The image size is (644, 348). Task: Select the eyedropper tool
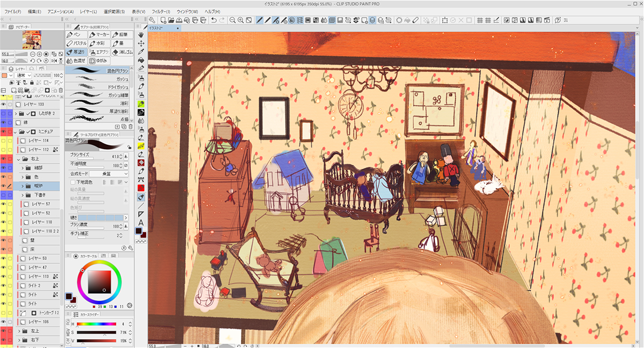tap(141, 52)
